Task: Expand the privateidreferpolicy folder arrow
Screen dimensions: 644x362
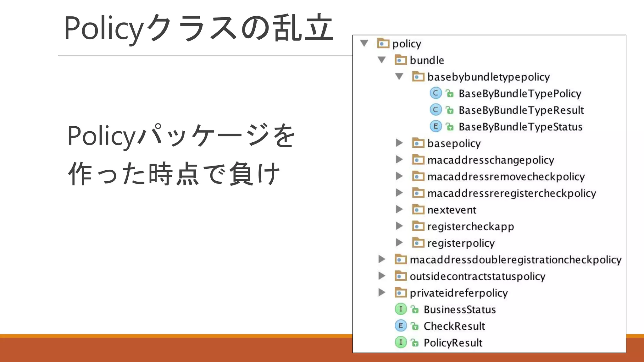Action: click(382, 293)
